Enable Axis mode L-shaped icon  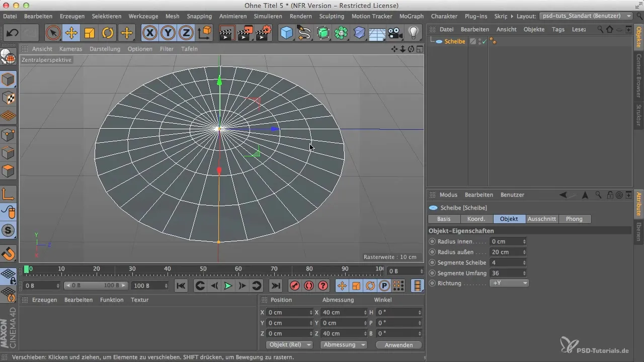tap(9, 194)
